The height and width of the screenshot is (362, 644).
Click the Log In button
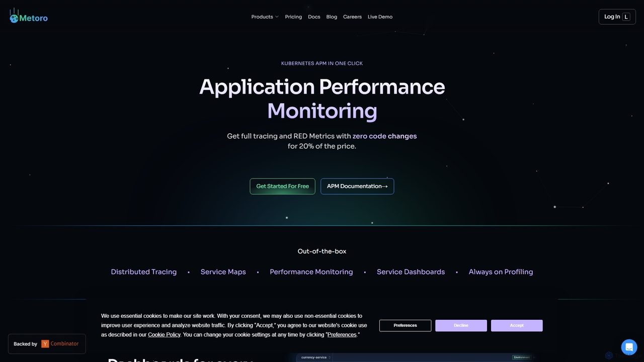point(617,17)
